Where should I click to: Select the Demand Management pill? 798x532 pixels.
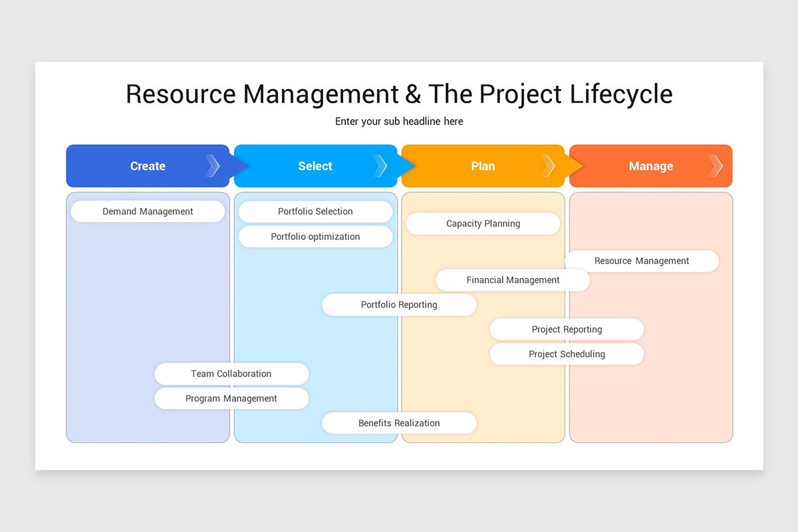[147, 211]
